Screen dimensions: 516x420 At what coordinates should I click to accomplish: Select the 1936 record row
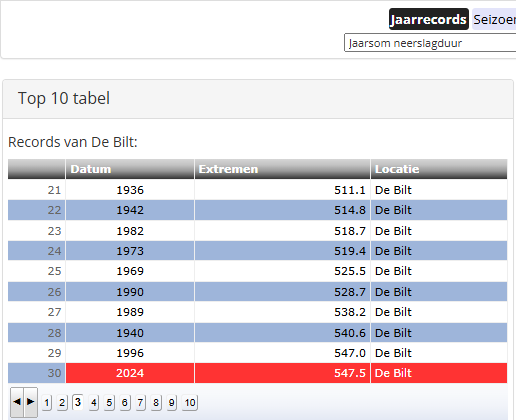258,190
